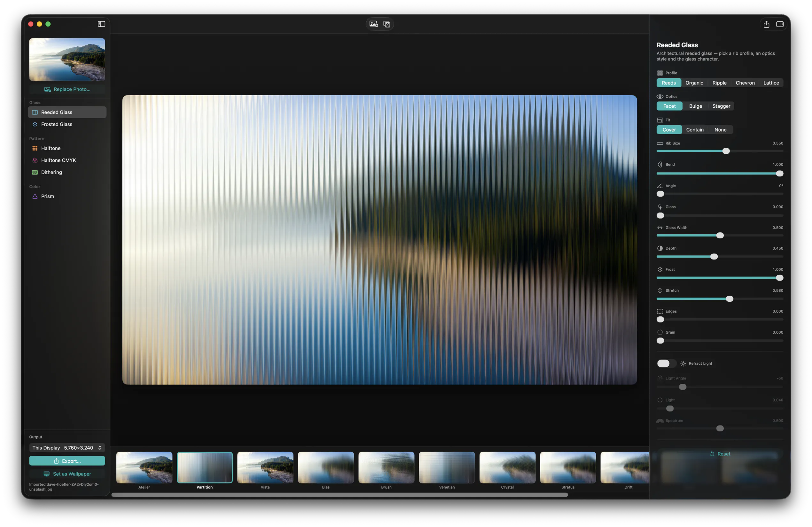The image size is (812, 527).
Task: Click the Rib Size icon
Action: point(660,143)
